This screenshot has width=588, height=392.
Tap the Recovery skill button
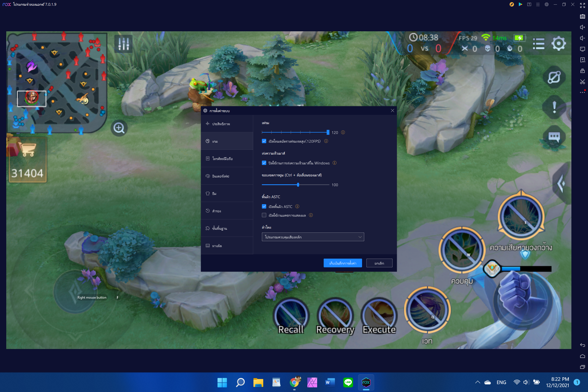[x=335, y=316]
